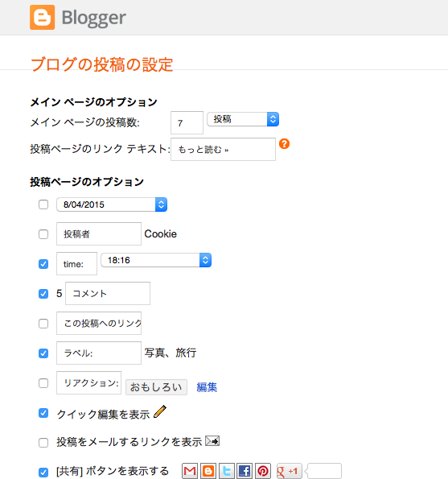Click the Blogger BlogThis share icon
448x479 pixels.
tap(208, 471)
